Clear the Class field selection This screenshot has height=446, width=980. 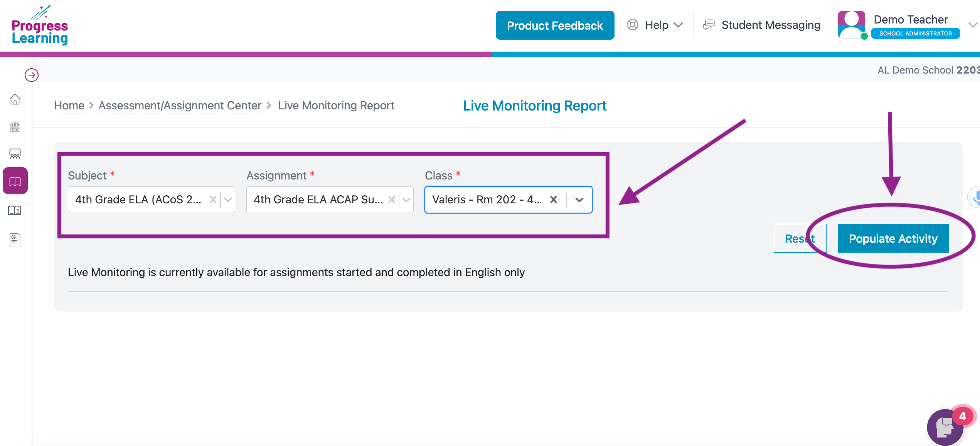(x=553, y=200)
